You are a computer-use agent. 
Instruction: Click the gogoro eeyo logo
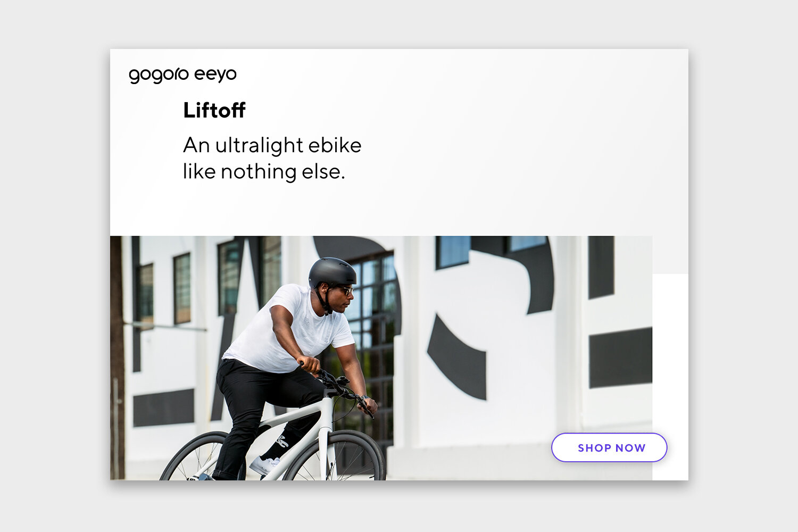click(x=182, y=74)
